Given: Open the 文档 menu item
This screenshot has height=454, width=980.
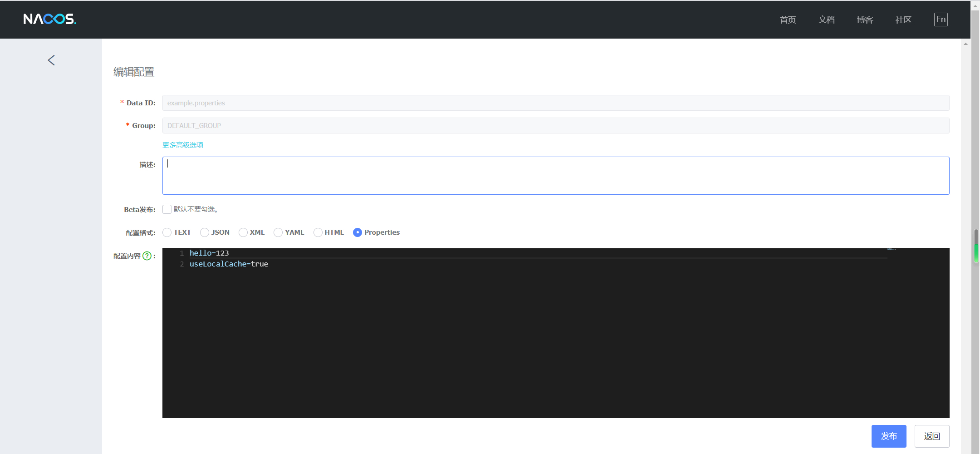Looking at the screenshot, I should point(826,20).
